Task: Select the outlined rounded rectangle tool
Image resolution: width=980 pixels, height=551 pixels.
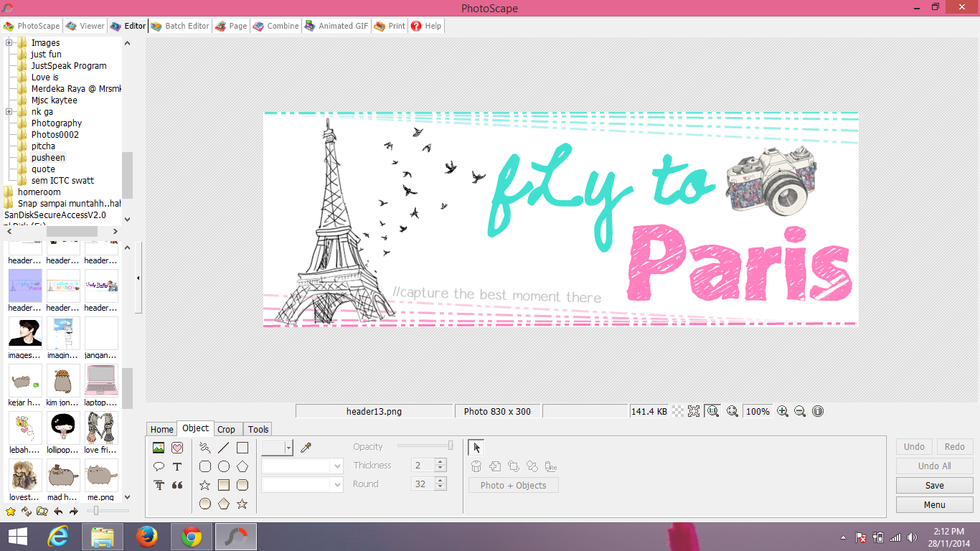Action: pos(205,466)
